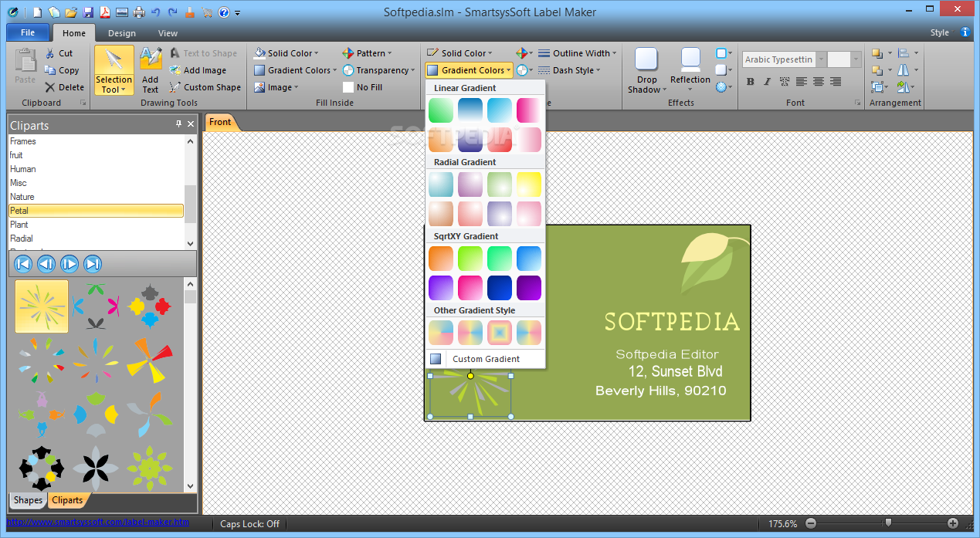Click Add Image in Drawing Tools

[198, 70]
